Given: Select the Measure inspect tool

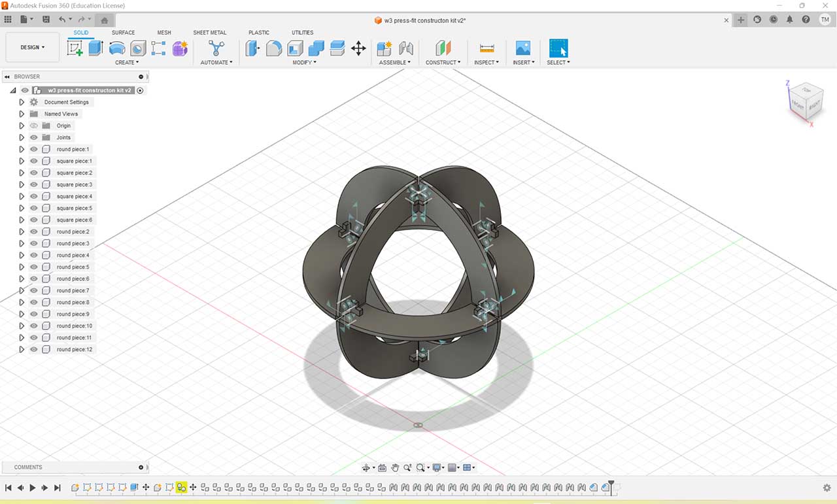Looking at the screenshot, I should coord(487,48).
